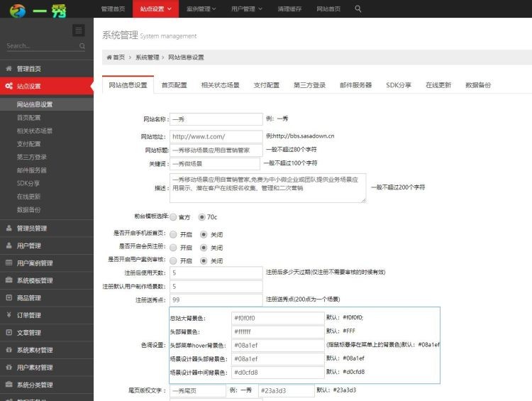Click 首页 breadcrumb link
Screen dimensions: 532x401
118,57
